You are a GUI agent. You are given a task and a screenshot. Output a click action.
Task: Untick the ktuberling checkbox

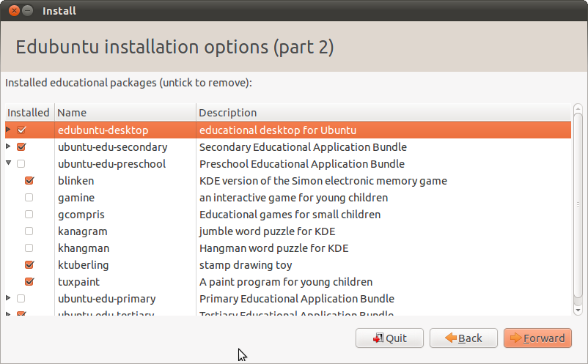29,265
